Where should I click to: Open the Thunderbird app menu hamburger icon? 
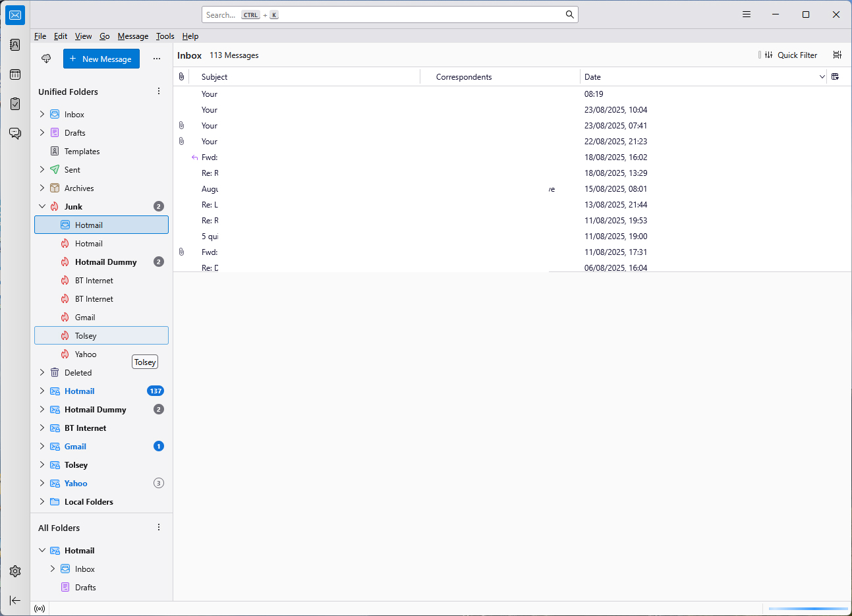pyautogui.click(x=747, y=14)
